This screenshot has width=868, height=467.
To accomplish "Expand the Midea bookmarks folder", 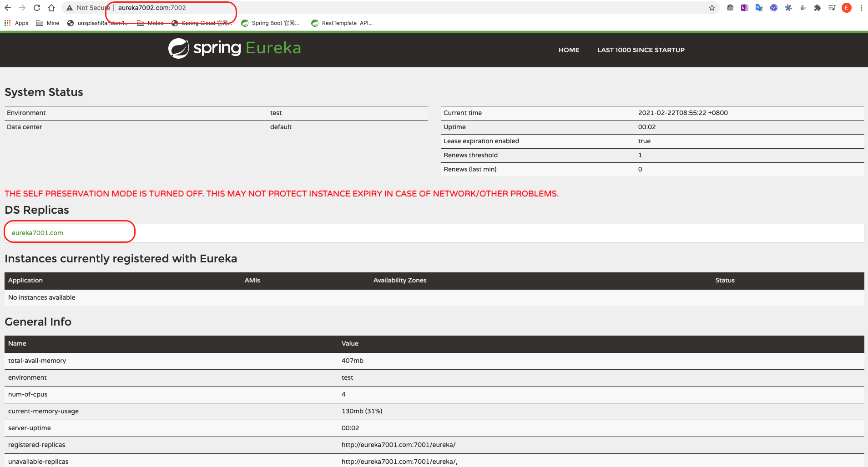I will 150,23.
